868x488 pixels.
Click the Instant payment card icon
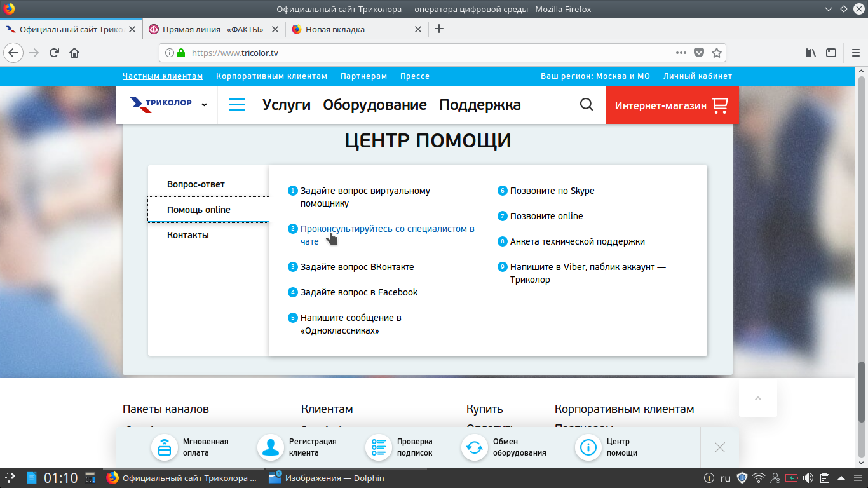(164, 447)
